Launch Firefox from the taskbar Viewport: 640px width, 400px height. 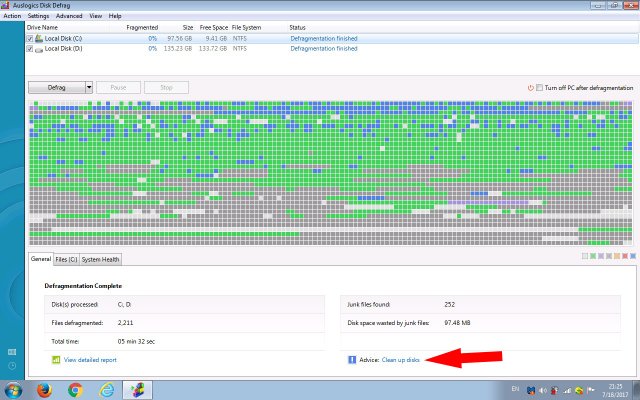tap(44, 390)
